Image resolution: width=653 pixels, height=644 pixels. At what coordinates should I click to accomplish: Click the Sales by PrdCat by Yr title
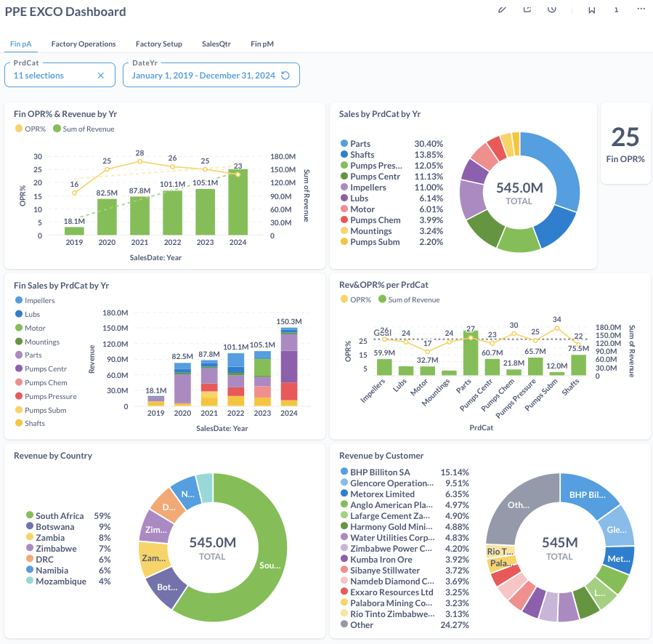(380, 114)
